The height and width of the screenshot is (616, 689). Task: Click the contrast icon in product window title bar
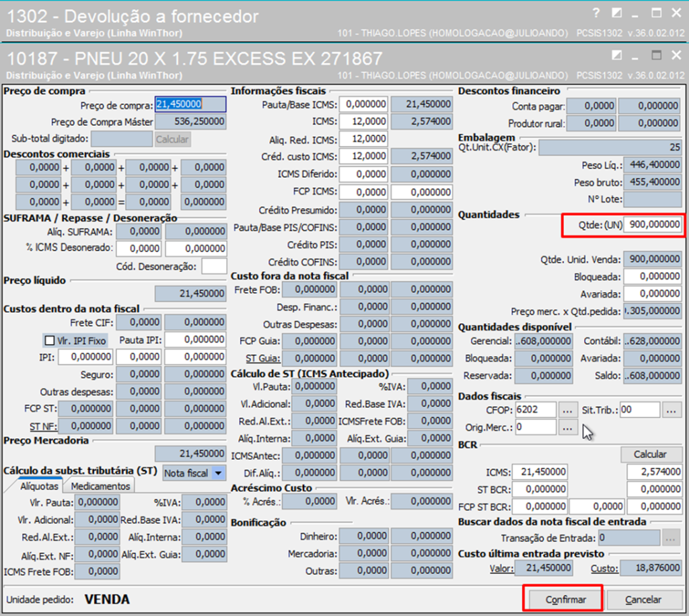click(x=616, y=55)
